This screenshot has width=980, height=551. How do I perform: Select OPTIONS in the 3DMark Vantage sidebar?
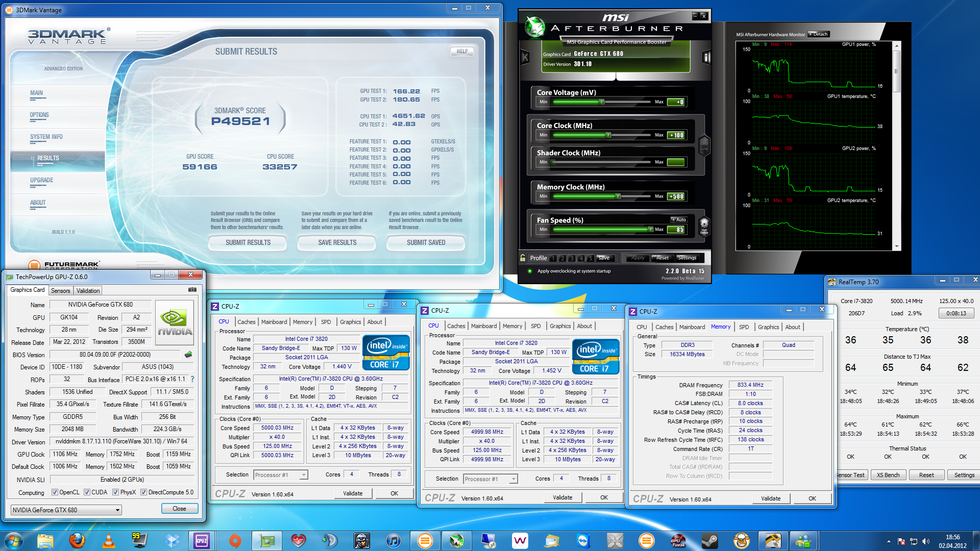coord(39,115)
